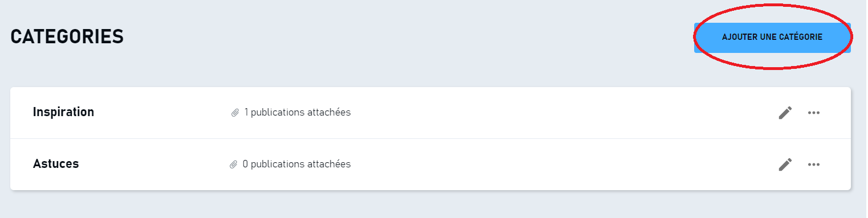Click the CATEGORIES page heading
This screenshot has height=218, width=868.
click(67, 37)
